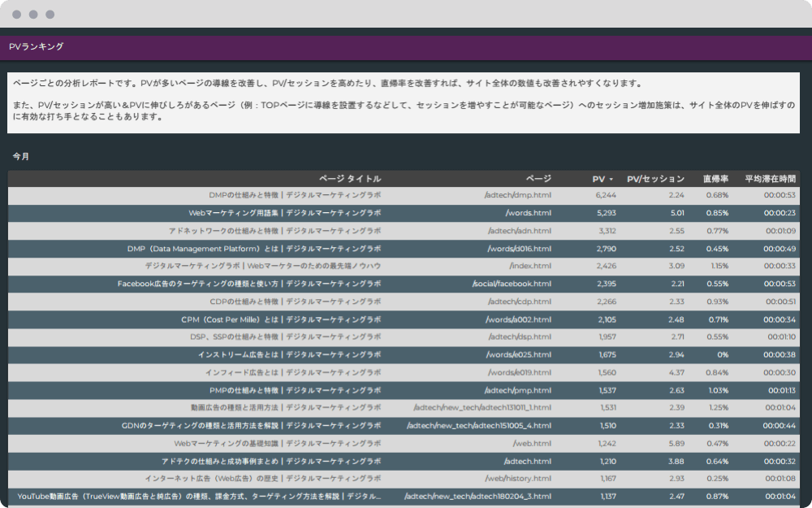Click the /adtech/cdp.html page link
Viewport: 812px width, 508px height.
pyautogui.click(x=519, y=302)
